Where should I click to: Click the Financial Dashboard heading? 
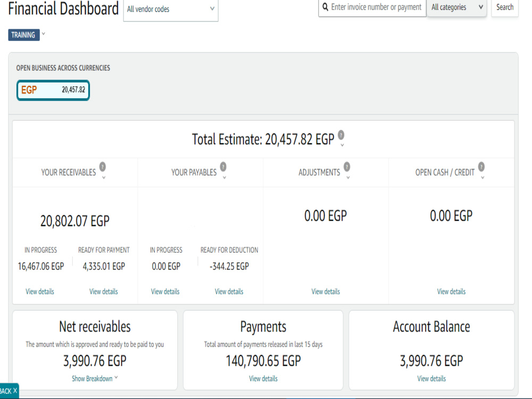pos(63,9)
